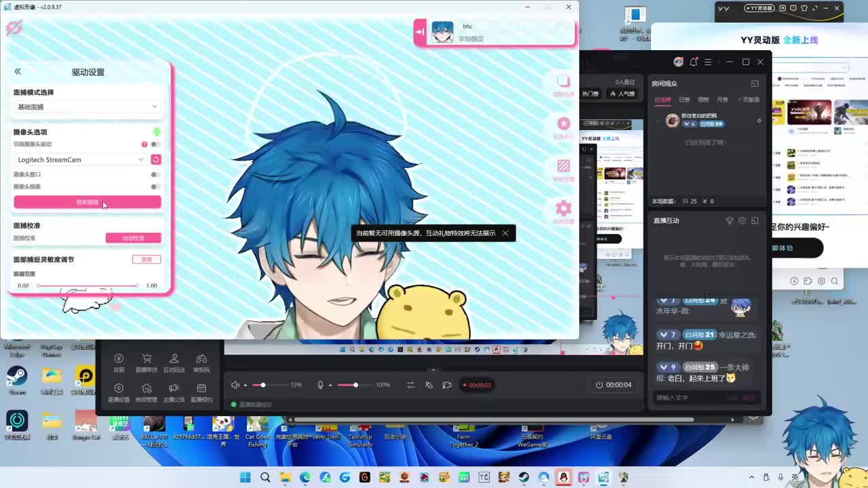Click the profile avatar in the streaming title bar

point(678,62)
